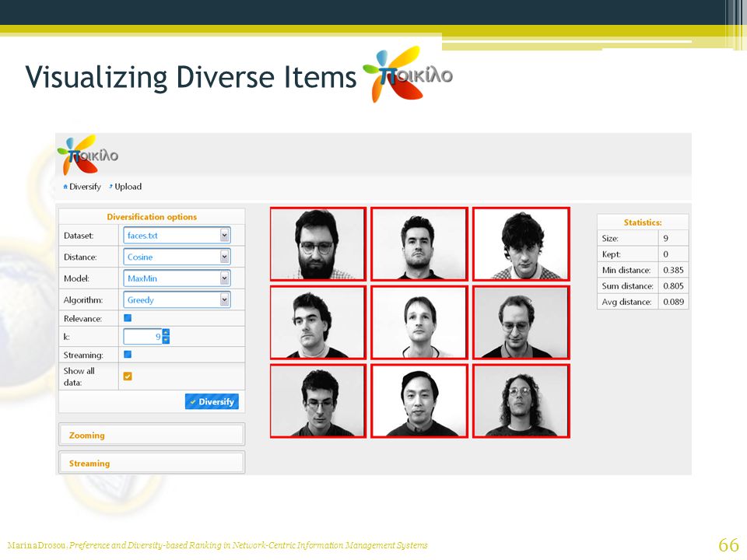Click the blue Diversify button
The width and height of the screenshot is (747, 560).
[212, 401]
